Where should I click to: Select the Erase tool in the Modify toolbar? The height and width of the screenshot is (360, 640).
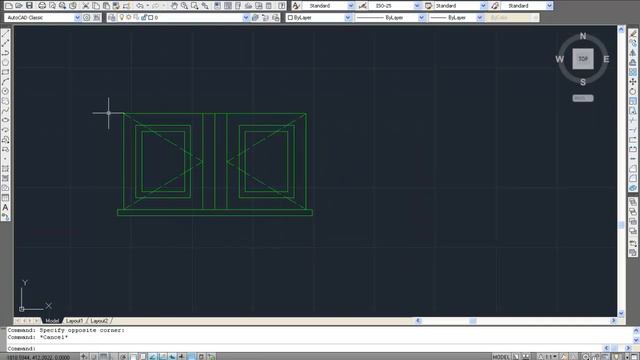[x=633, y=33]
